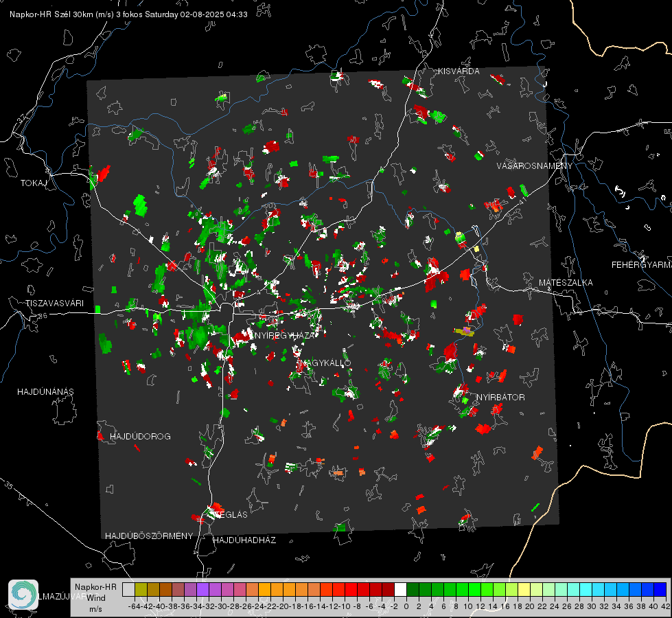This screenshot has height=618, width=672.
Task: Click the swirl logo icon at bottom left
Action: (23, 595)
